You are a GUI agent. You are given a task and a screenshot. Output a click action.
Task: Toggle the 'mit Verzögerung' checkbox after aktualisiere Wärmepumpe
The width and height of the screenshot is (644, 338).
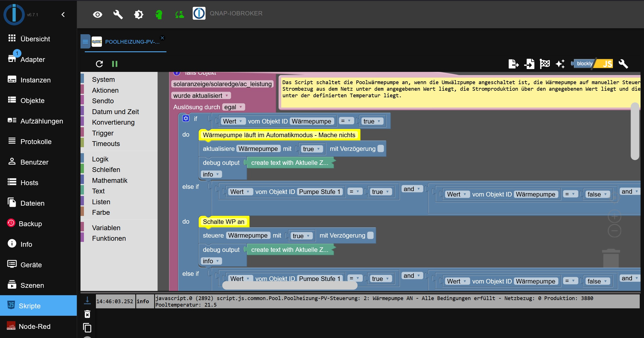(381, 149)
